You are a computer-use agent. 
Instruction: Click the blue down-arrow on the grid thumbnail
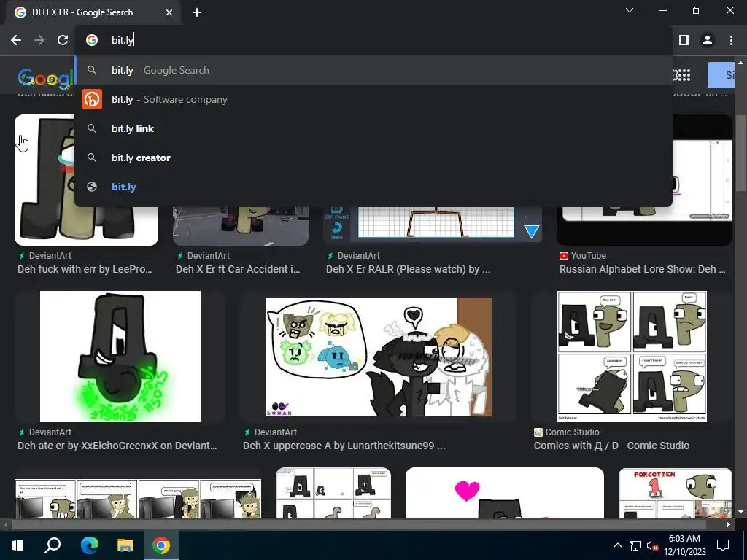point(531,231)
